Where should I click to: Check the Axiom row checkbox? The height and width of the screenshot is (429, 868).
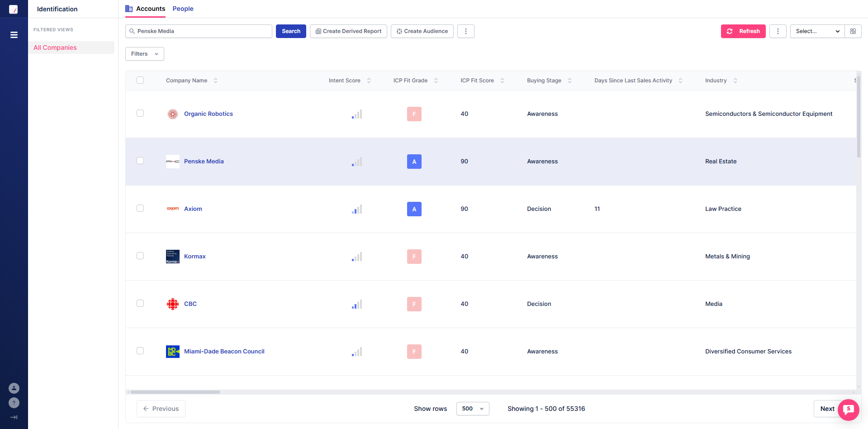140,208
